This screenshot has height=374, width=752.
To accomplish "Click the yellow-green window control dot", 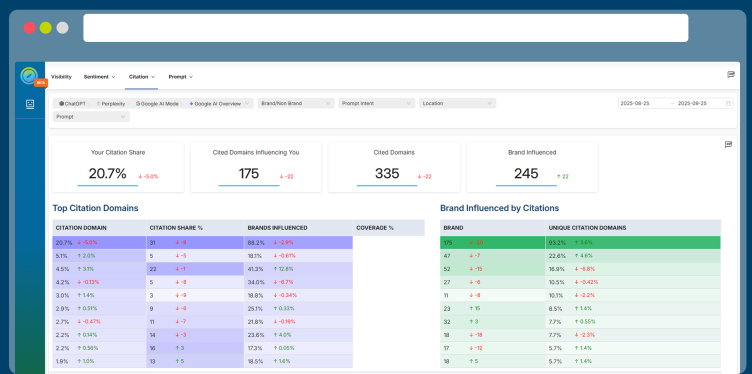I will click(x=46, y=28).
